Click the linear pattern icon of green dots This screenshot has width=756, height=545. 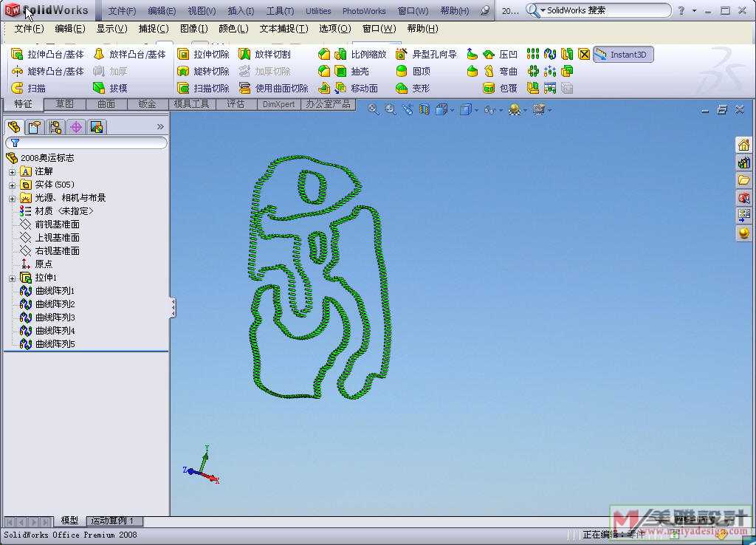(x=533, y=54)
